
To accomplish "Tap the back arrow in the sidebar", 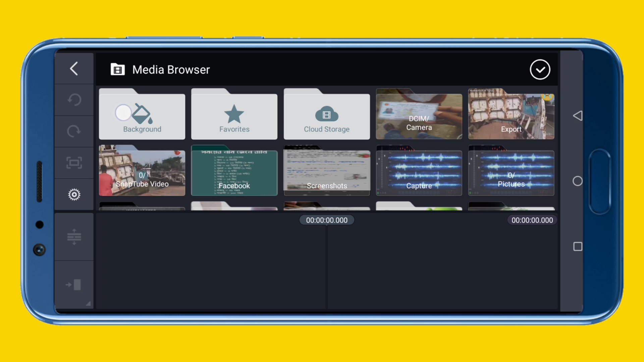I will point(74,69).
